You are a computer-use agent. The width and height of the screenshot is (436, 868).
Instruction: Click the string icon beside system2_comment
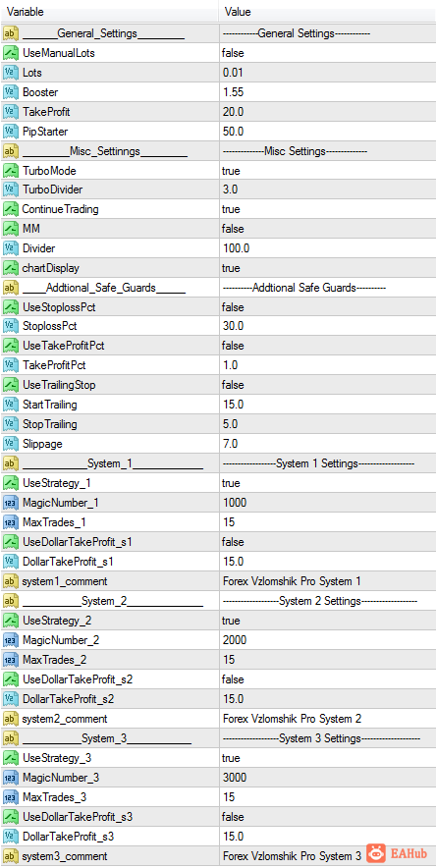11,719
